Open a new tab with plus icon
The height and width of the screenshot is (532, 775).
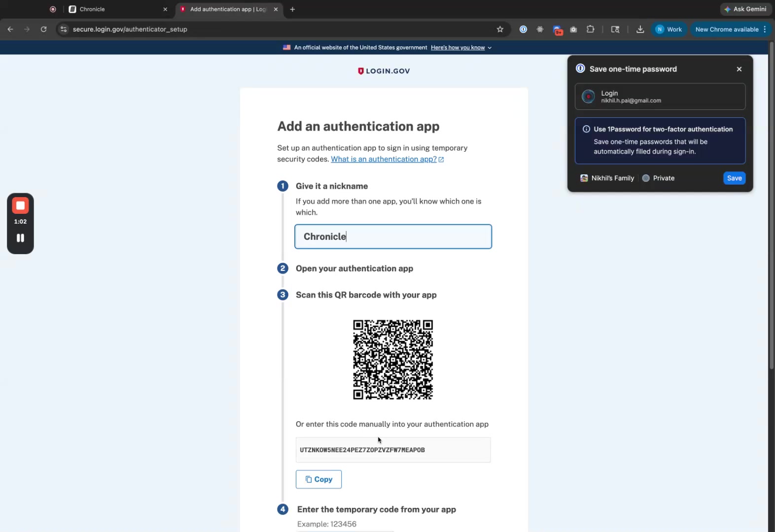[x=292, y=9]
